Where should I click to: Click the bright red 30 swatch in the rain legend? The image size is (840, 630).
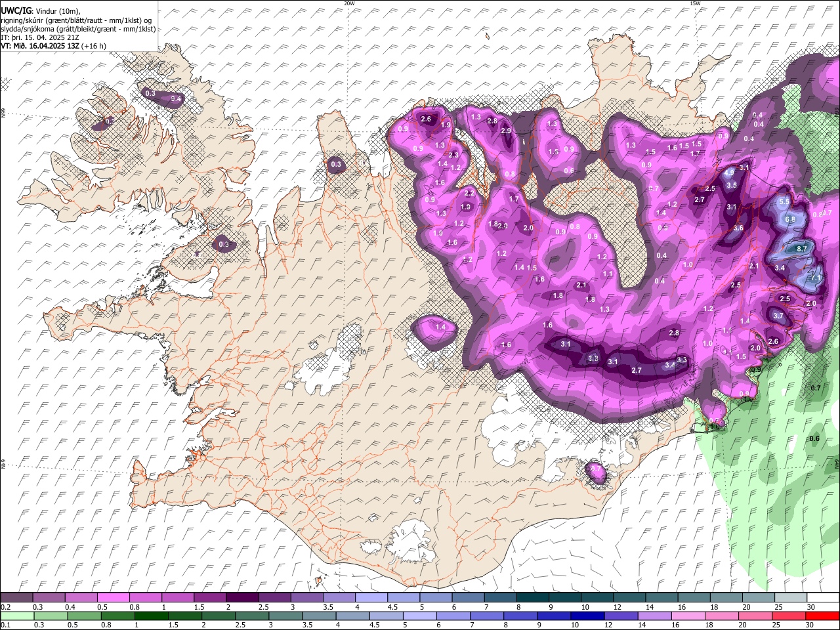822,616
